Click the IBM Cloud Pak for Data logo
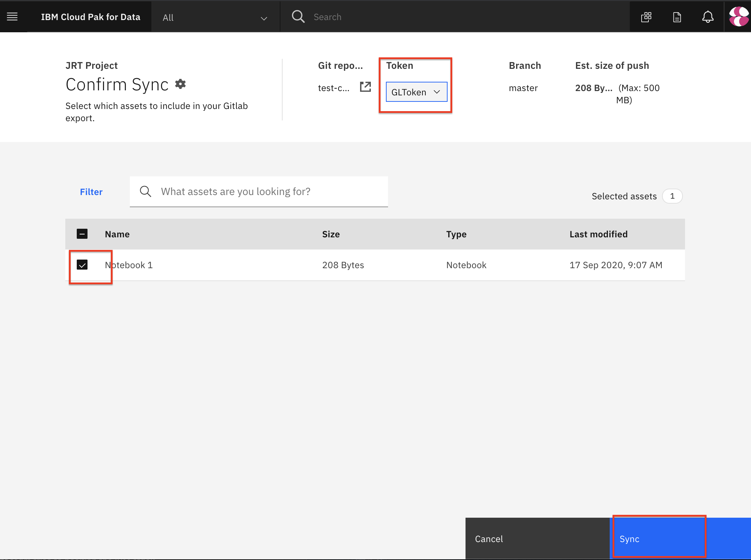751x560 pixels. 91,16
